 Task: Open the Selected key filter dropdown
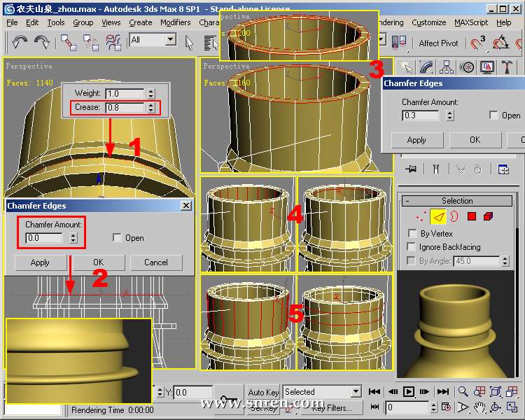coord(356,391)
